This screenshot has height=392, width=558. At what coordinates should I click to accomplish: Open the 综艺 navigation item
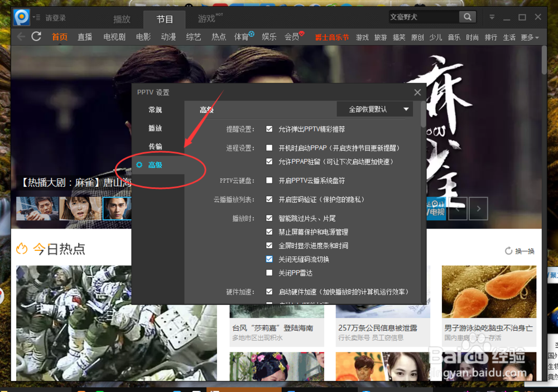194,37
